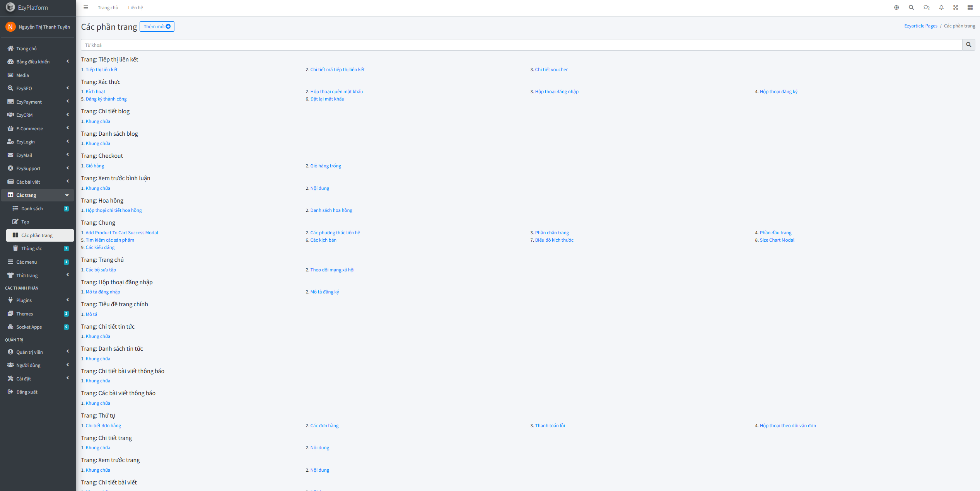Click the top bar search icon
Viewport: 980px width, 491px height.
tap(911, 8)
